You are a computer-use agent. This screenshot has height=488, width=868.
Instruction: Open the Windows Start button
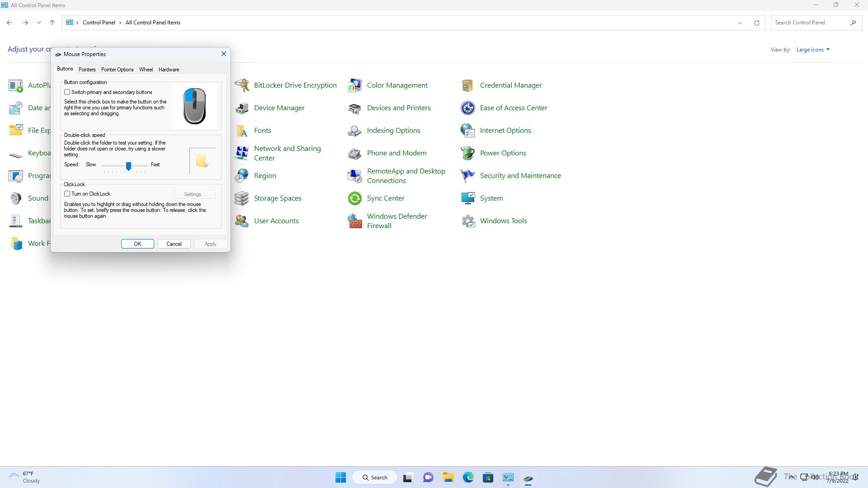pyautogui.click(x=340, y=478)
